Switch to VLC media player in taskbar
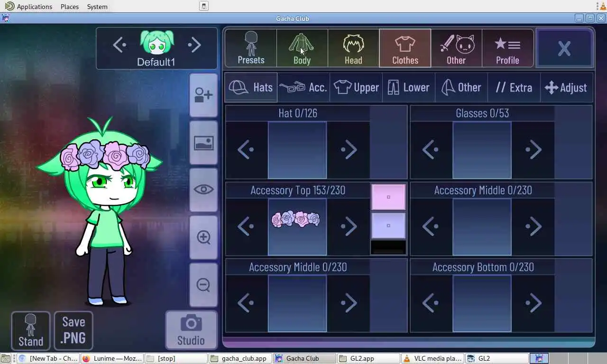Viewport: 607px width, 364px height. click(432, 358)
